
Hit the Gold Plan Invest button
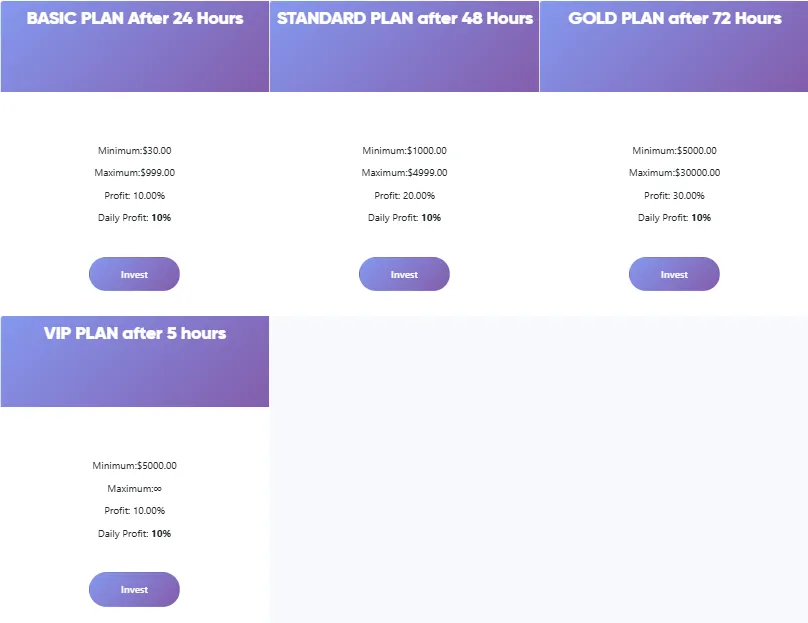(674, 274)
